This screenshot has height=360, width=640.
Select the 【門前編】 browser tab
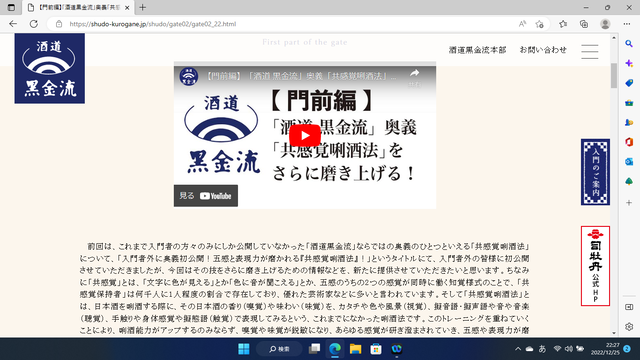[x=78, y=8]
